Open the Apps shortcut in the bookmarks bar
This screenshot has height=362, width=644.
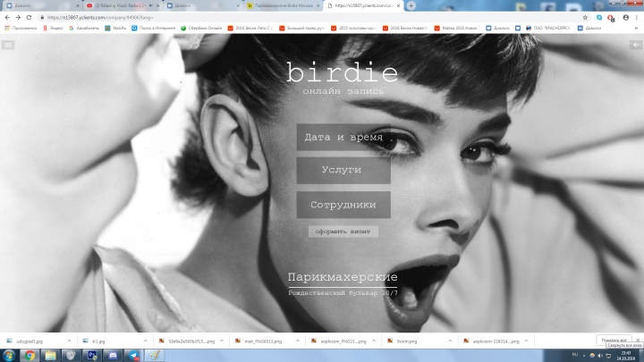tap(21, 28)
